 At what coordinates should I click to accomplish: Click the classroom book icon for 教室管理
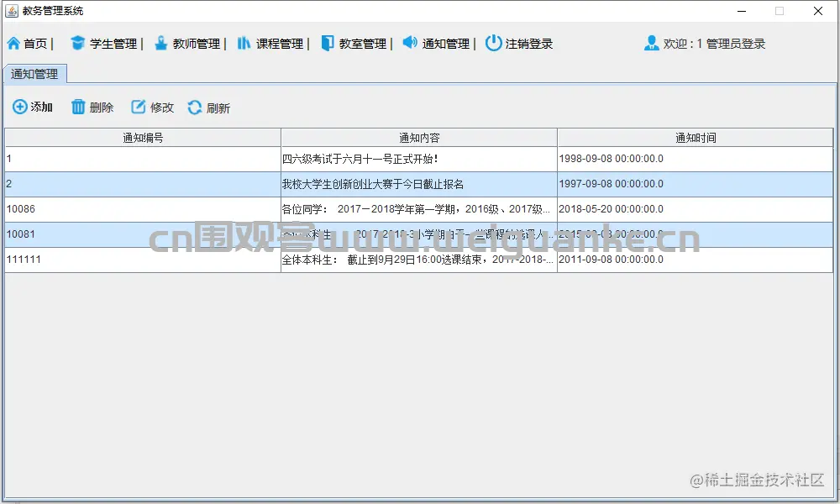(x=328, y=44)
